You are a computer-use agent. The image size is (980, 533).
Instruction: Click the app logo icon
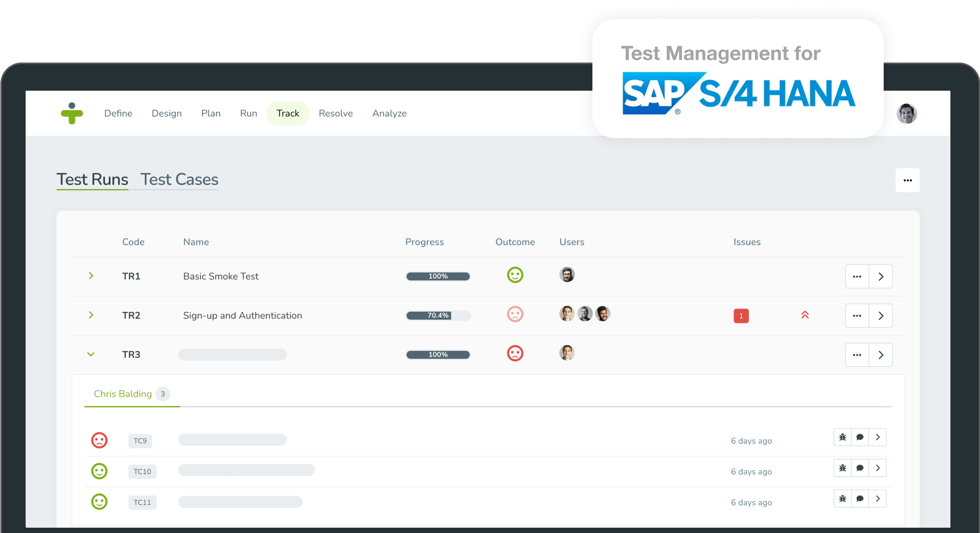[x=72, y=113]
